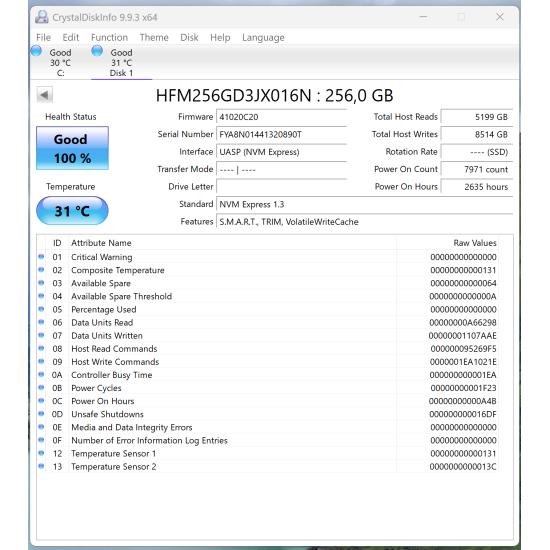Click the 31 °C temperature button
Screen dimensions: 550x550
tap(72, 211)
